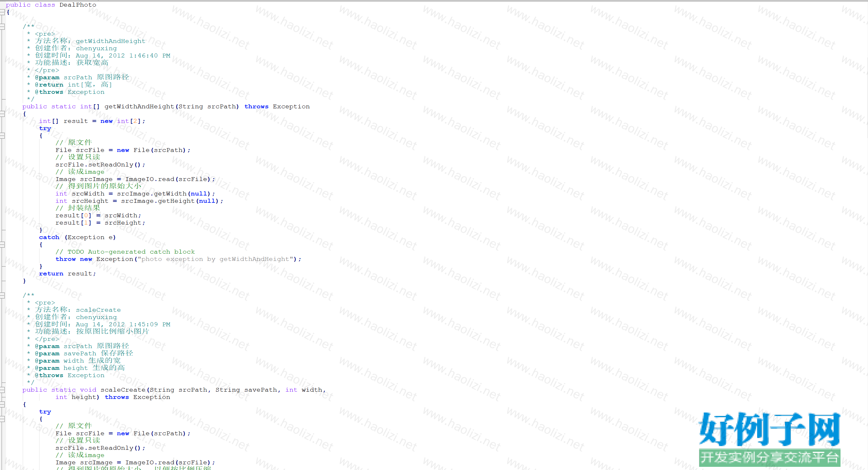Click the 'return result;' statement

[67, 274]
